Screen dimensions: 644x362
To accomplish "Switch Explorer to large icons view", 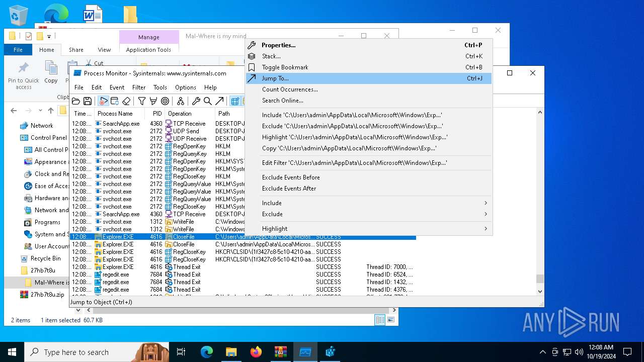I will pyautogui.click(x=391, y=320).
